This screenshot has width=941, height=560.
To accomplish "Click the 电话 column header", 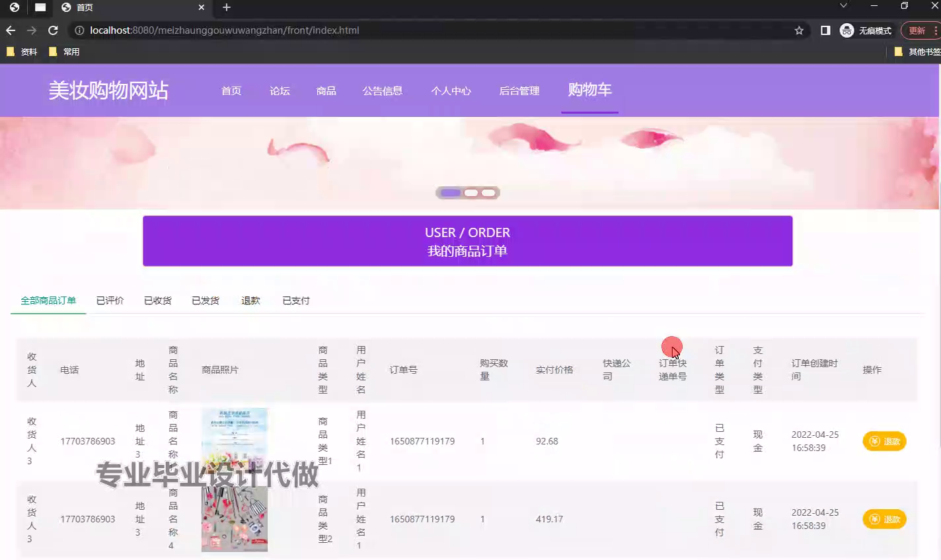I will pos(69,370).
